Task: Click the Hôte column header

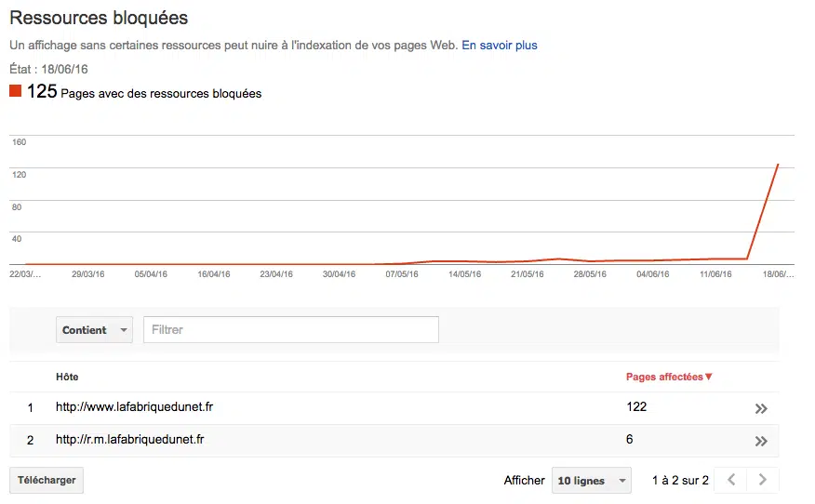Action: [x=67, y=377]
